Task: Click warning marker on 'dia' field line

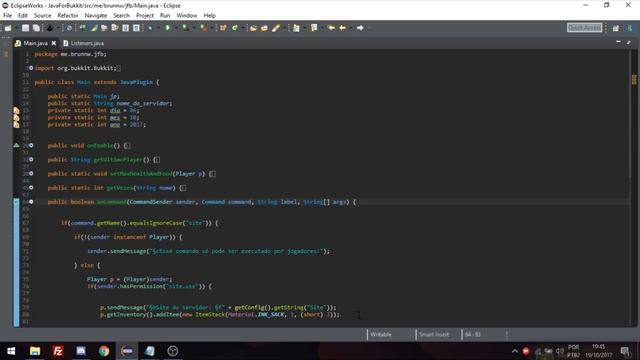Action: pos(16,111)
